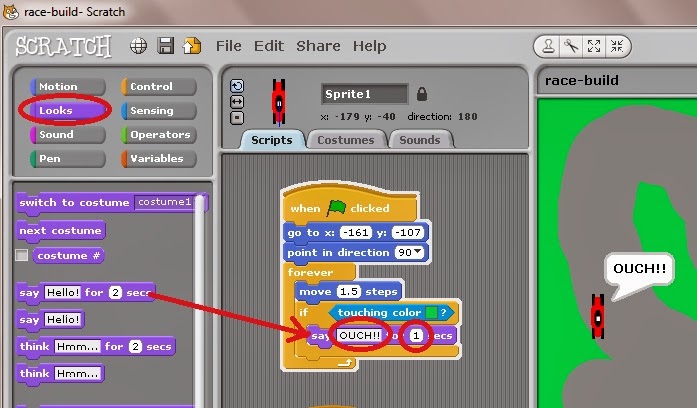The width and height of the screenshot is (697, 408).
Task: Click the if block's if label
Action: point(304,312)
